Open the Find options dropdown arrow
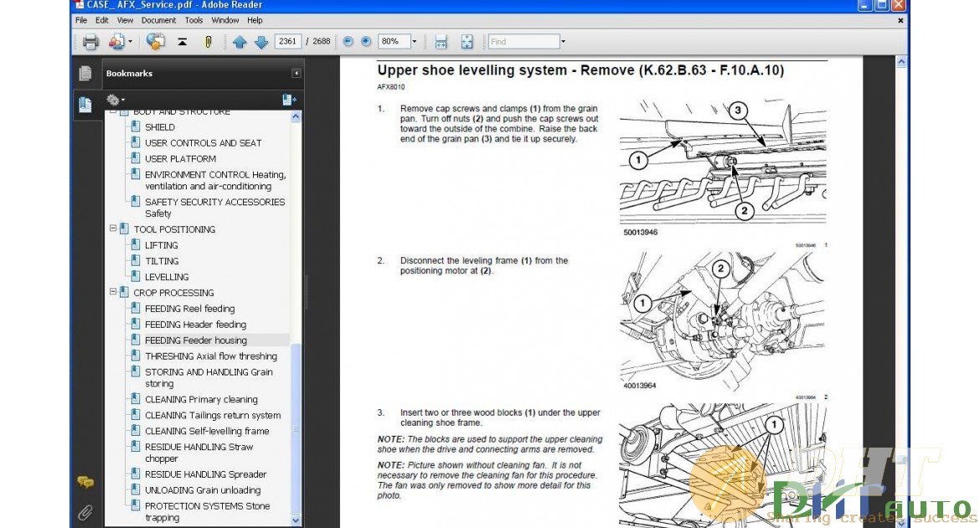The width and height of the screenshot is (980, 528). 563,41
